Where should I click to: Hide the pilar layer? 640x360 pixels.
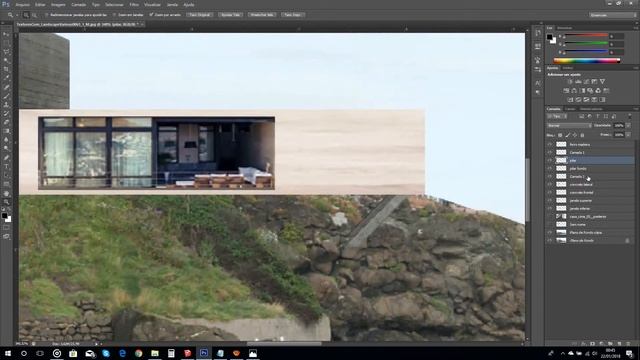click(x=550, y=160)
